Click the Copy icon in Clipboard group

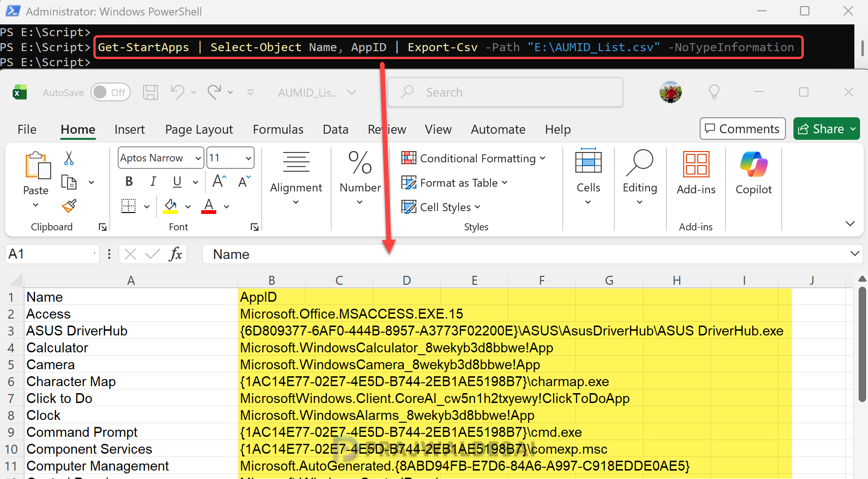pyautogui.click(x=69, y=182)
